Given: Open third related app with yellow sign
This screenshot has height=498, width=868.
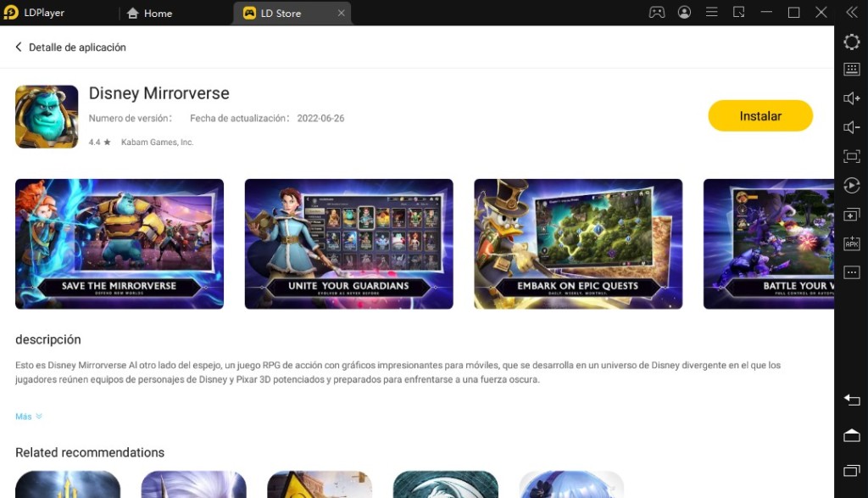Looking at the screenshot, I should coord(320,484).
